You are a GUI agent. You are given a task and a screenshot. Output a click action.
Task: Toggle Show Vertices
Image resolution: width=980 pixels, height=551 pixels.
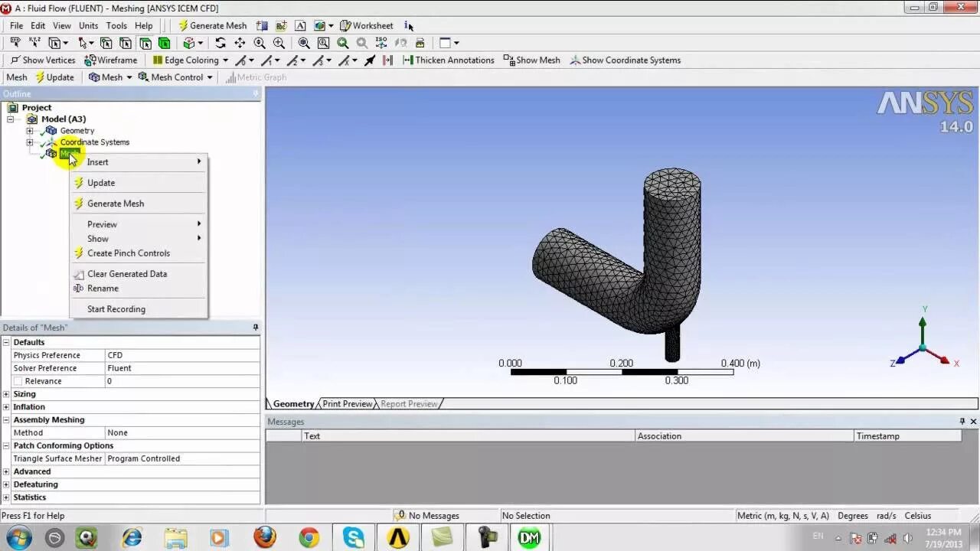pos(43,60)
